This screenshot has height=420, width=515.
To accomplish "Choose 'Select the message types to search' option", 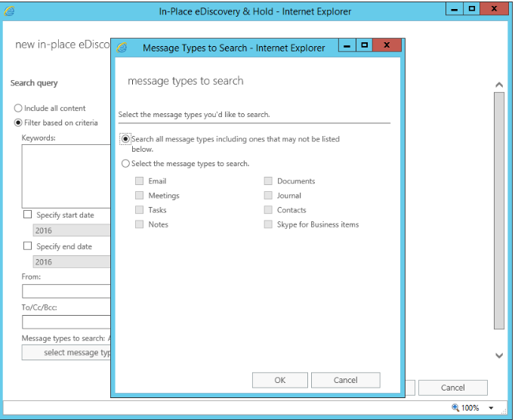I will pos(125,163).
